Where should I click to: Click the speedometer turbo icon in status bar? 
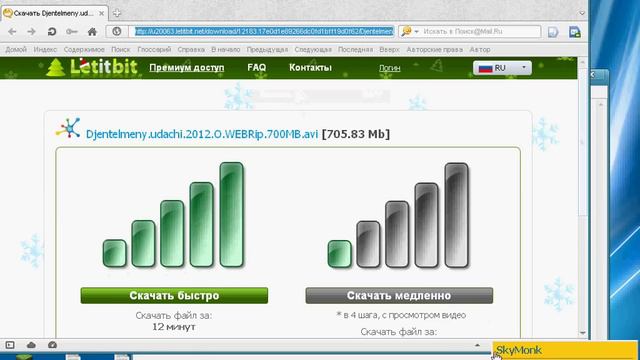(x=52, y=345)
